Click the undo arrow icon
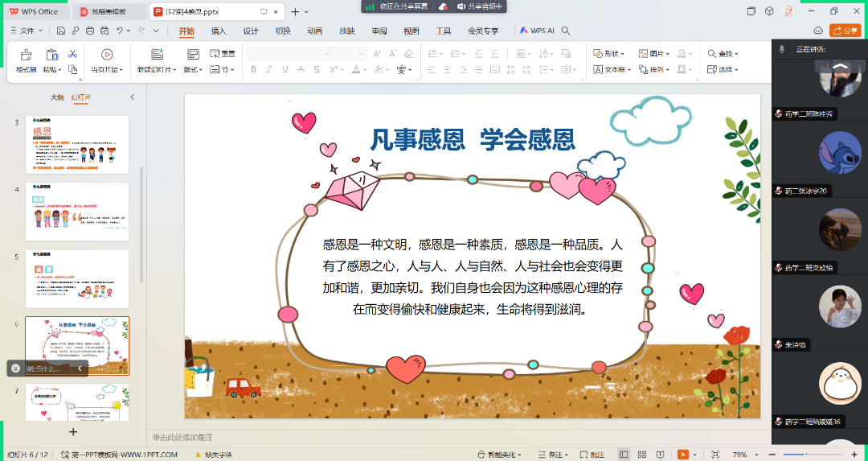 120,31
